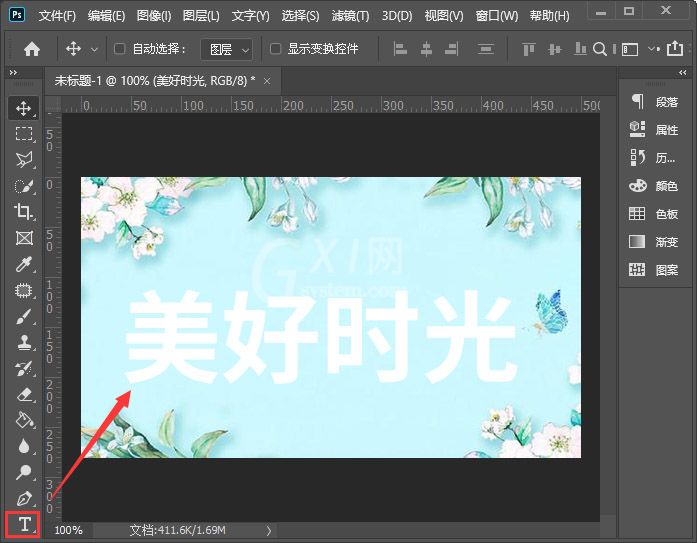Open the 图案 panel

(653, 270)
